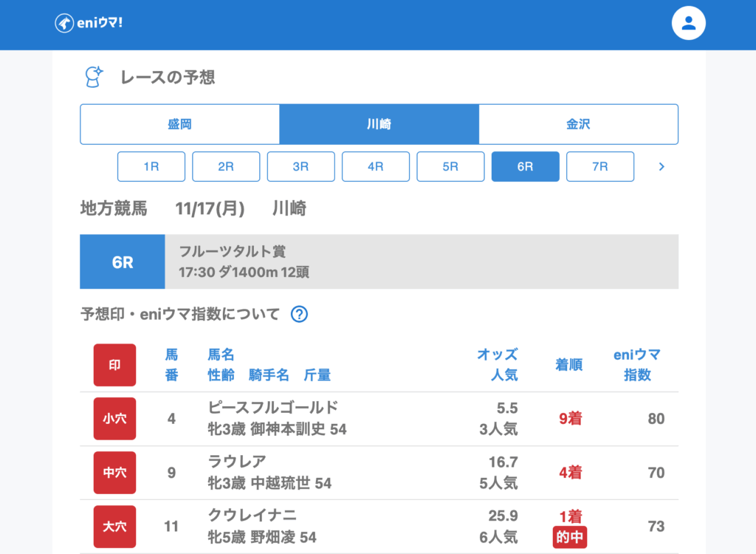The height and width of the screenshot is (554, 756).
Task: Select the 川崎 racecourse tab
Action: 379,124
